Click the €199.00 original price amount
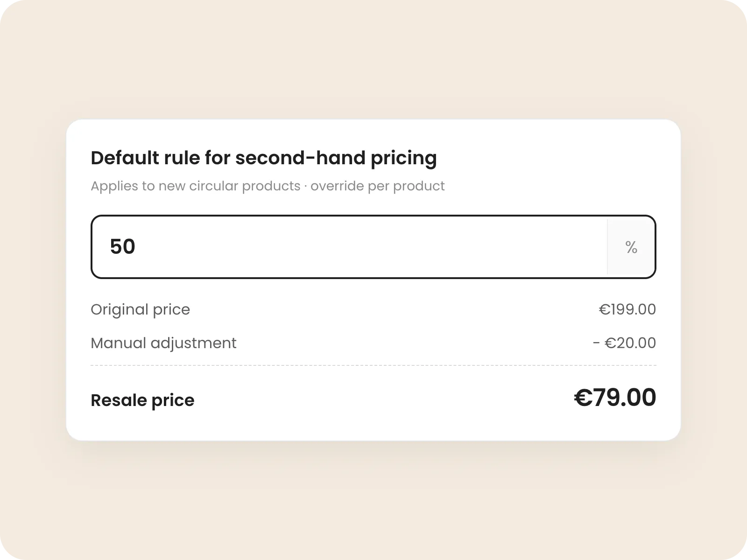The height and width of the screenshot is (560, 747). tap(627, 309)
